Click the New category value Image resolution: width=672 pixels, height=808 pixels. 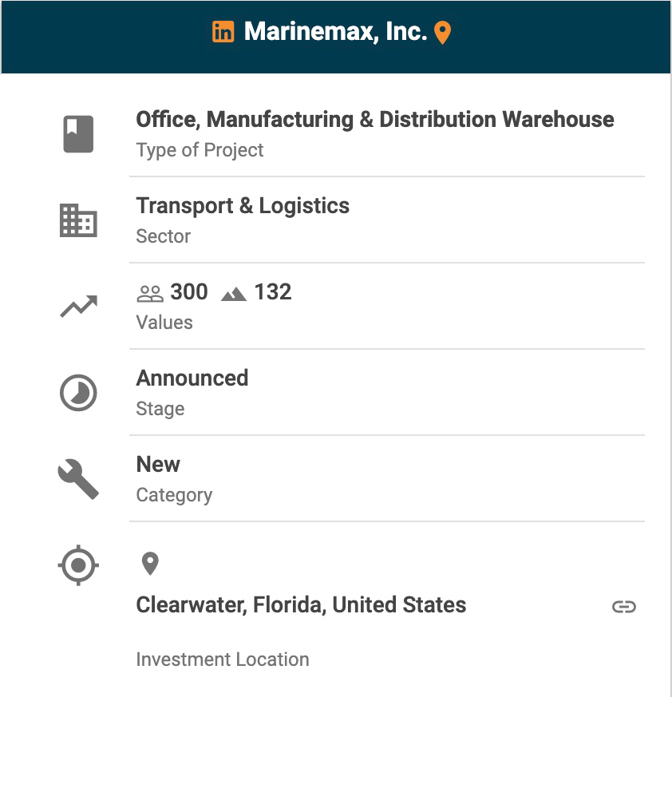(158, 465)
